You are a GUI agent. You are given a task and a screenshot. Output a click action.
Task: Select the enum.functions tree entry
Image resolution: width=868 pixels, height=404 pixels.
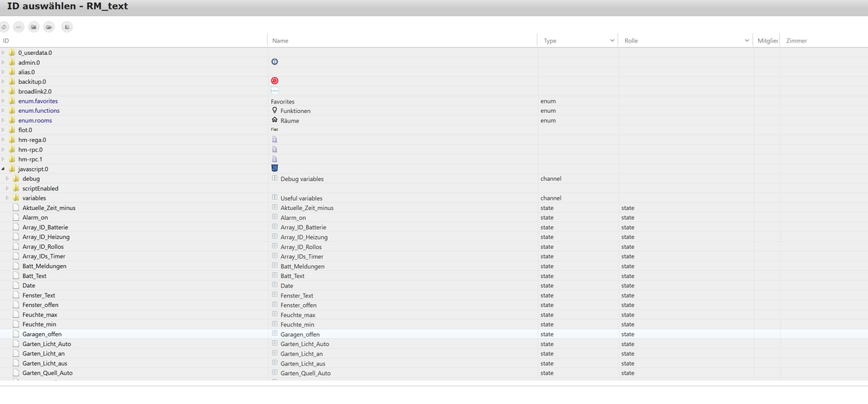[x=39, y=111]
